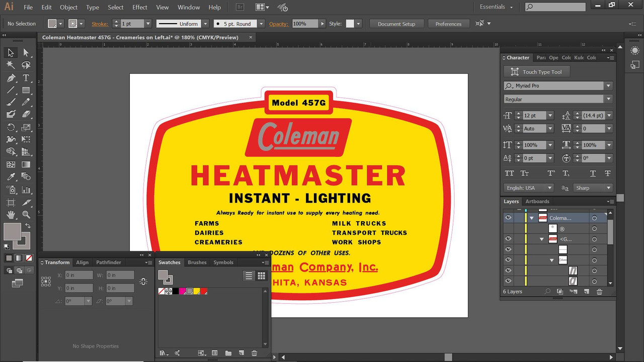Image resolution: width=644 pixels, height=362 pixels.
Task: Hide the <G... group sublayer
Action: tap(508, 239)
